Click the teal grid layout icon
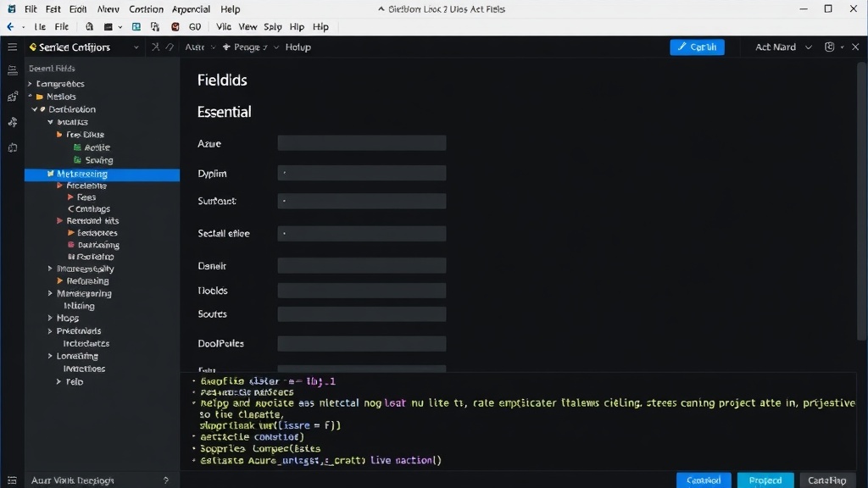868x488 pixels. coord(136,26)
